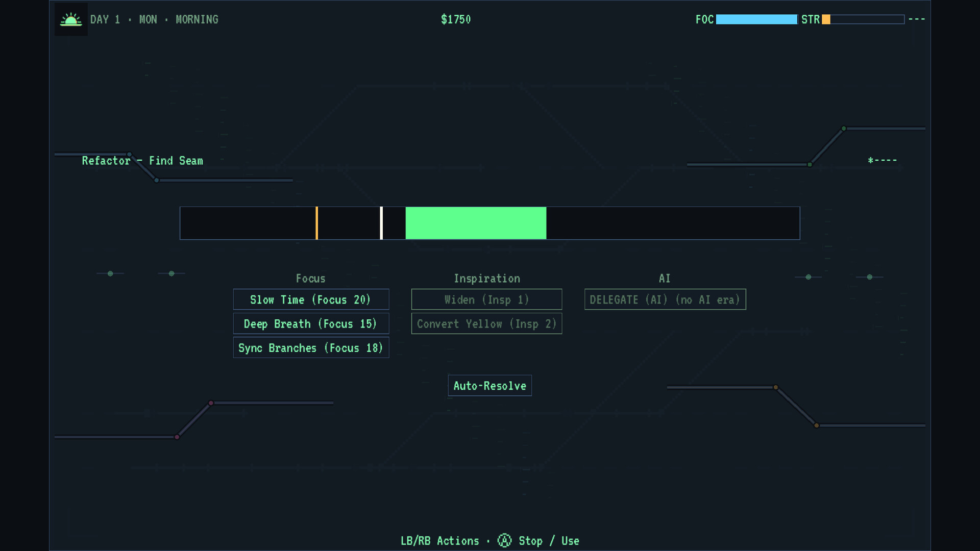Click the white cursor marker in timing bar
Viewport: 980px width, 551px height.
pos(381,223)
